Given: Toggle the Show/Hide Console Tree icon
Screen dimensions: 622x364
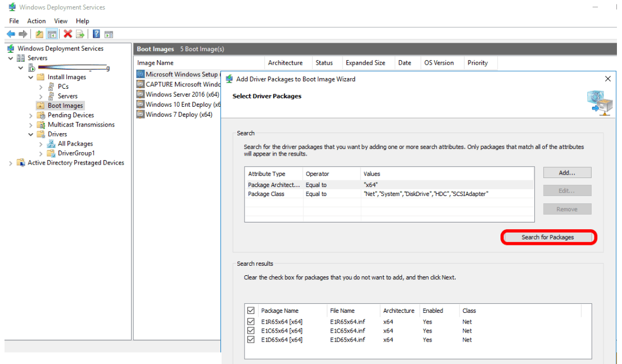Looking at the screenshot, I should coord(52,34).
